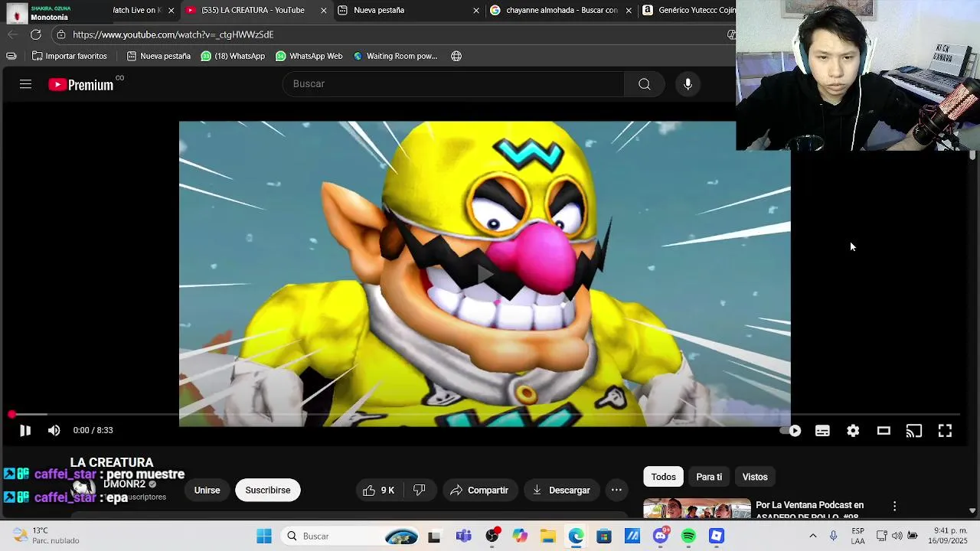
Task: Cast video to TV icon
Action: [914, 431]
